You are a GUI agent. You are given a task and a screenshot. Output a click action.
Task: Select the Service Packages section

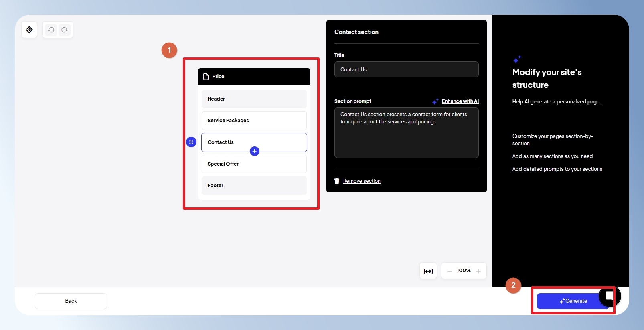tap(254, 120)
